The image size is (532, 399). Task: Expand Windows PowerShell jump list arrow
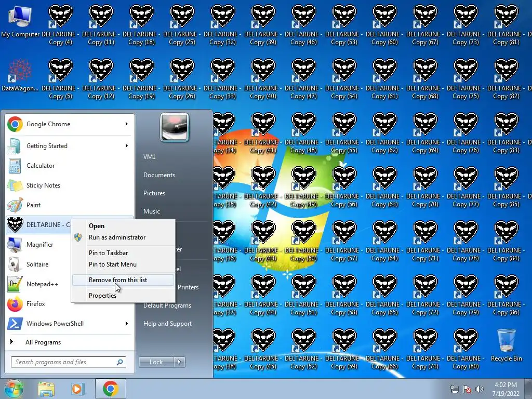tap(127, 323)
